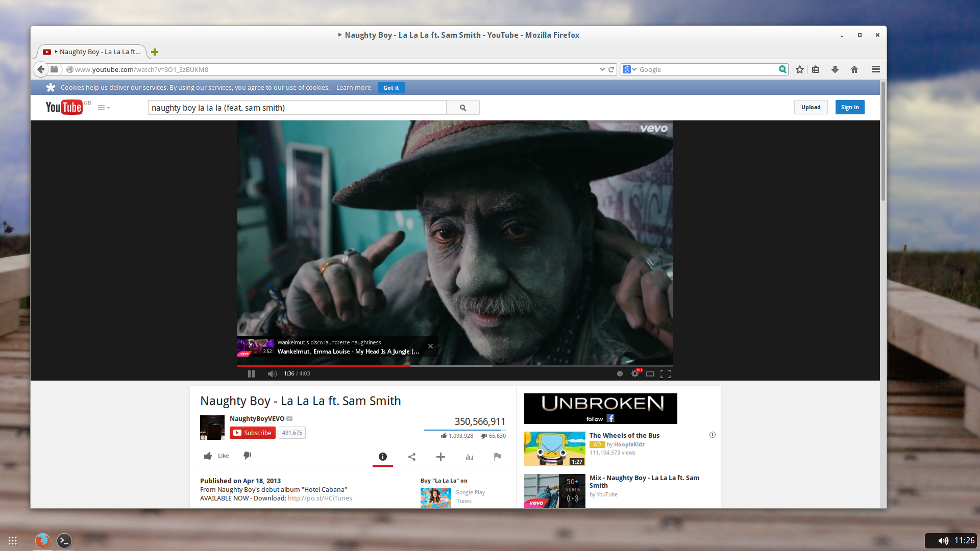Viewport: 980px width, 551px height.
Task: Open the http://po.st/HCiTunes link
Action: [x=320, y=498]
